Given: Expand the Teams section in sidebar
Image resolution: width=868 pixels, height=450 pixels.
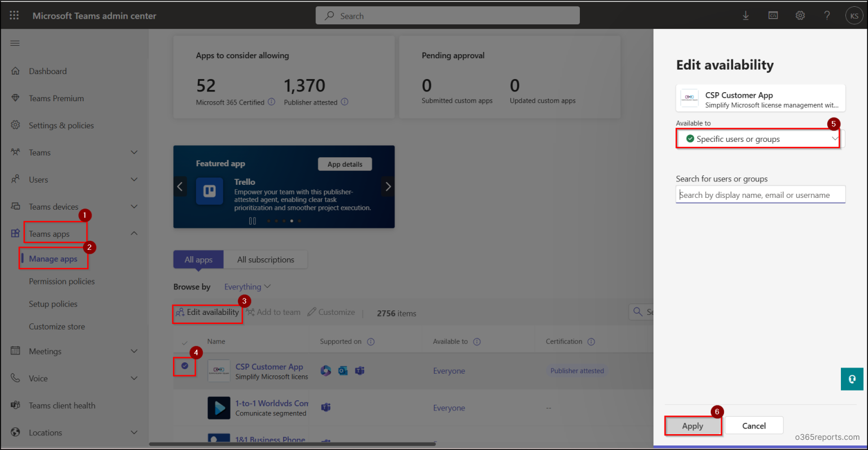Looking at the screenshot, I should pos(134,153).
